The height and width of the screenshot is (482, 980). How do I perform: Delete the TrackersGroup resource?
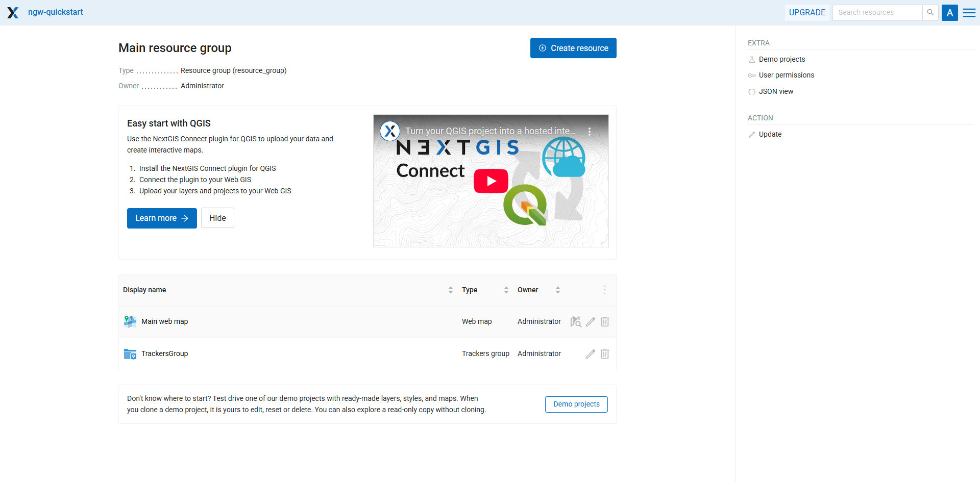pos(605,354)
